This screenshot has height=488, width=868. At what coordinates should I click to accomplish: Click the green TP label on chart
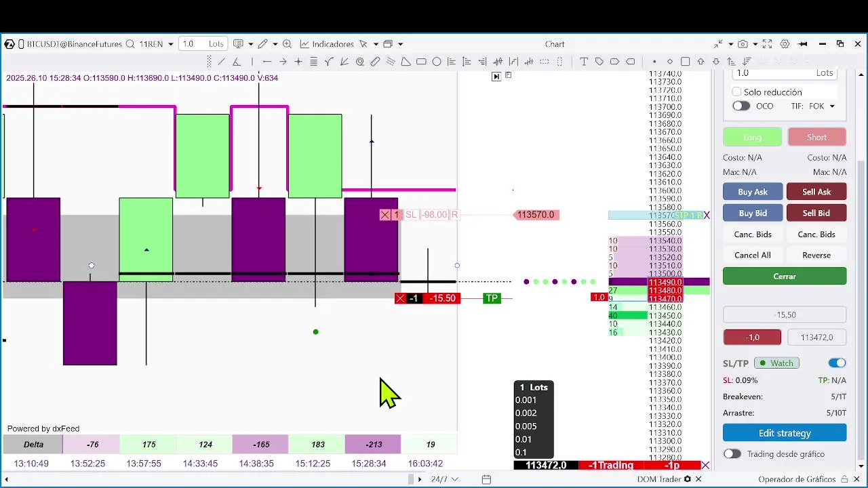[x=492, y=298]
